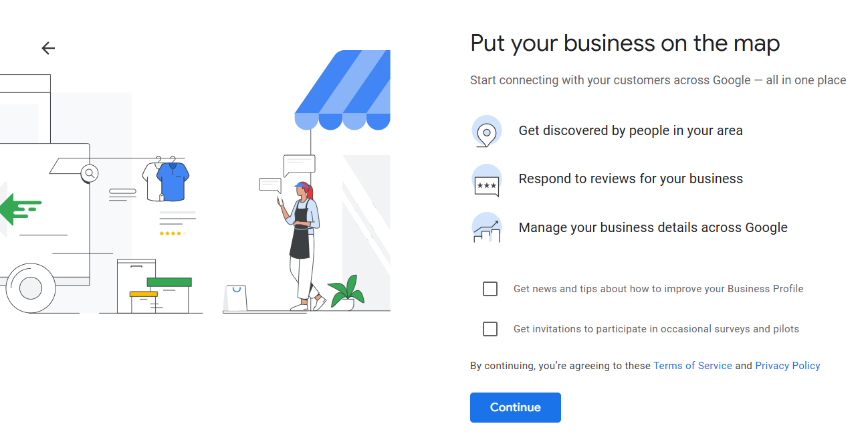This screenshot has width=868, height=438.
Task: Click the growth chart business icon
Action: point(486,229)
